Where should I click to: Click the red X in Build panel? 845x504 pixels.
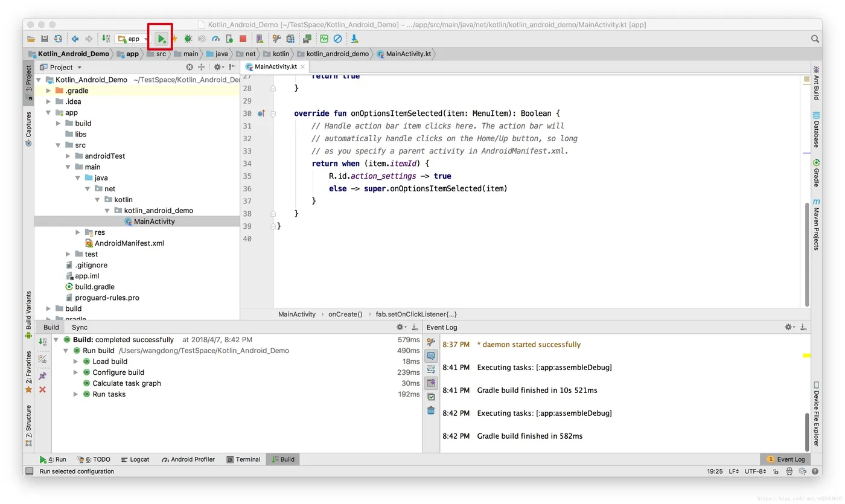[x=42, y=390]
